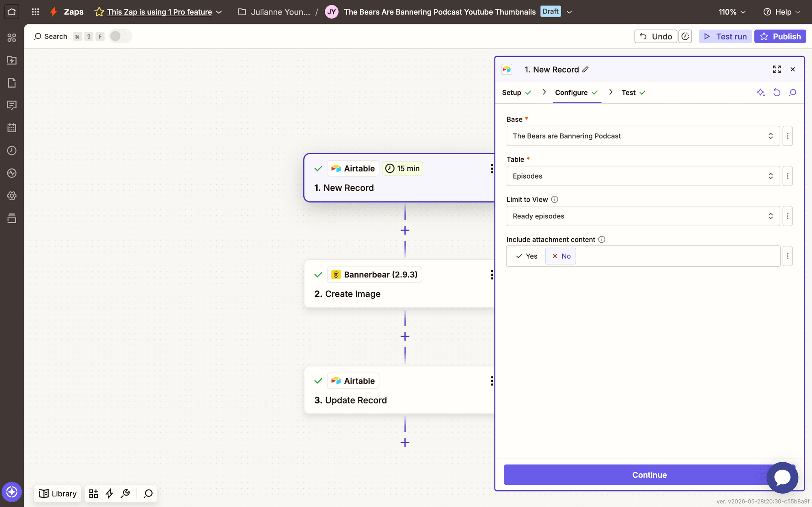Switch to the Test tab
Screen dimensions: 812x507
[x=633, y=93]
